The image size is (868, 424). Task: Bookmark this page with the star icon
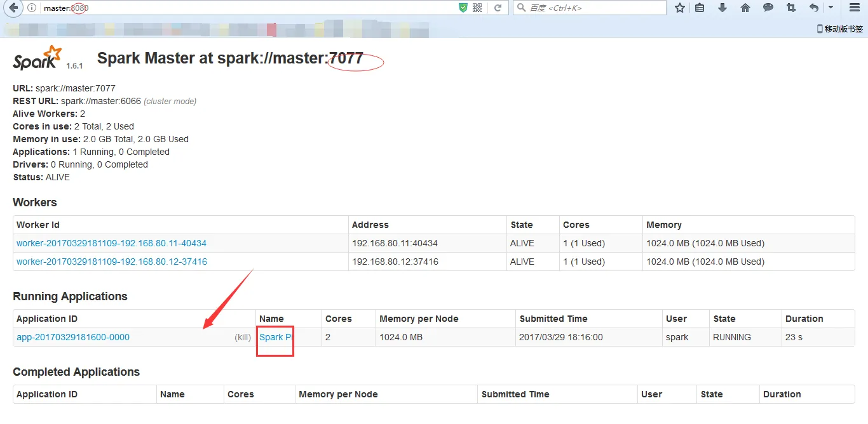click(x=680, y=8)
